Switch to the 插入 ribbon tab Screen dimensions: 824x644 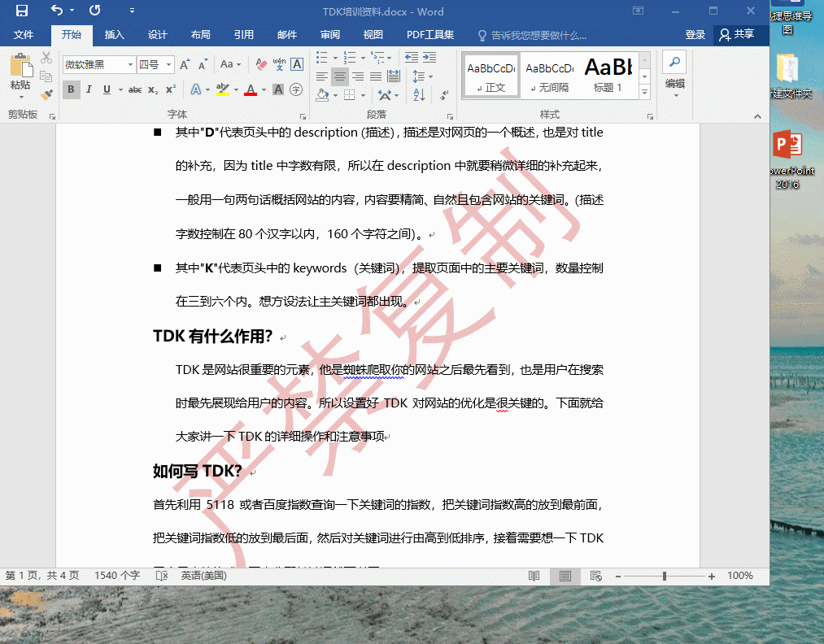coord(114,35)
